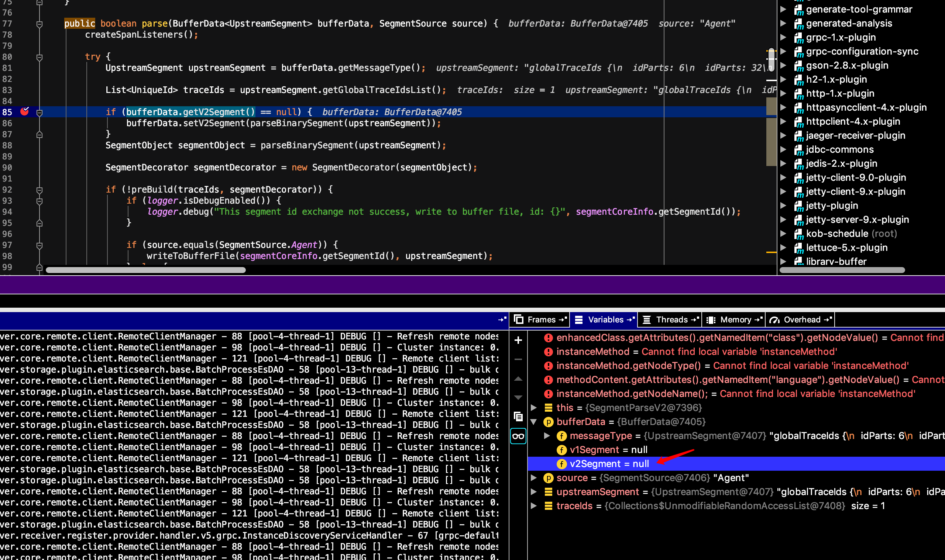This screenshot has width=945, height=560.
Task: Open the Memory tab
Action: click(735, 319)
